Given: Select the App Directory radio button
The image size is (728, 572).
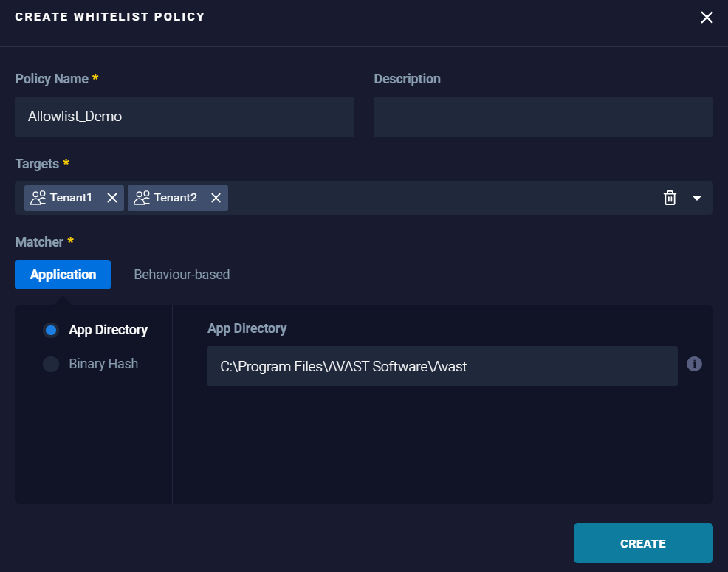Looking at the screenshot, I should (x=50, y=330).
